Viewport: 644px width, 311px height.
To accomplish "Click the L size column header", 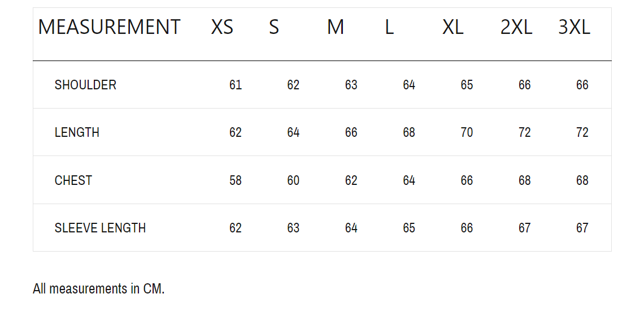I will 389,27.
